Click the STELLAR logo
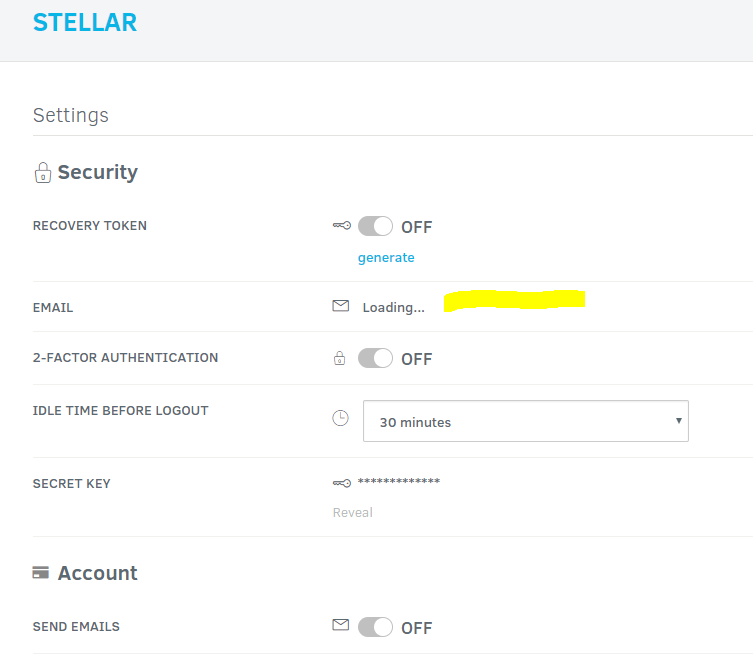This screenshot has height=666, width=753. 85,23
